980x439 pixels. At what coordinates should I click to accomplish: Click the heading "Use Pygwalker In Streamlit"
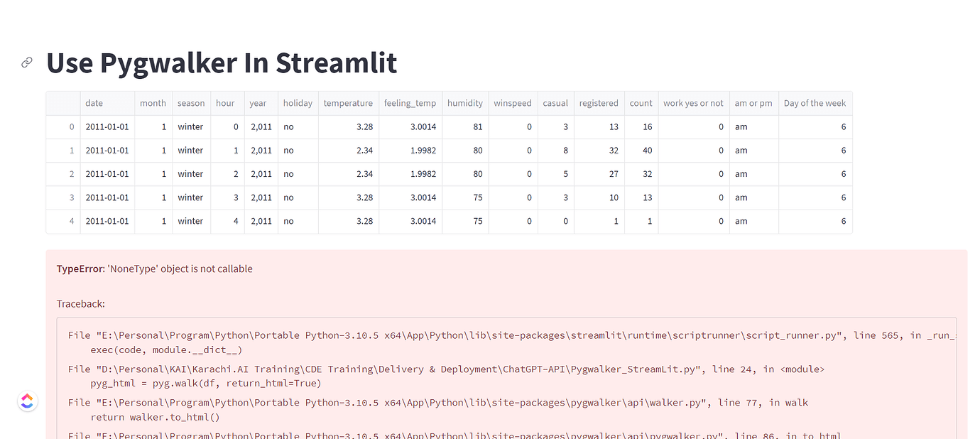point(221,63)
